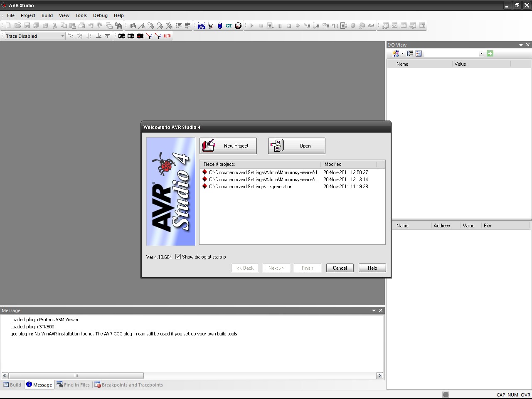The width and height of the screenshot is (532, 399).
Task: Switch to the Find in Files tab
Action: tap(73, 385)
